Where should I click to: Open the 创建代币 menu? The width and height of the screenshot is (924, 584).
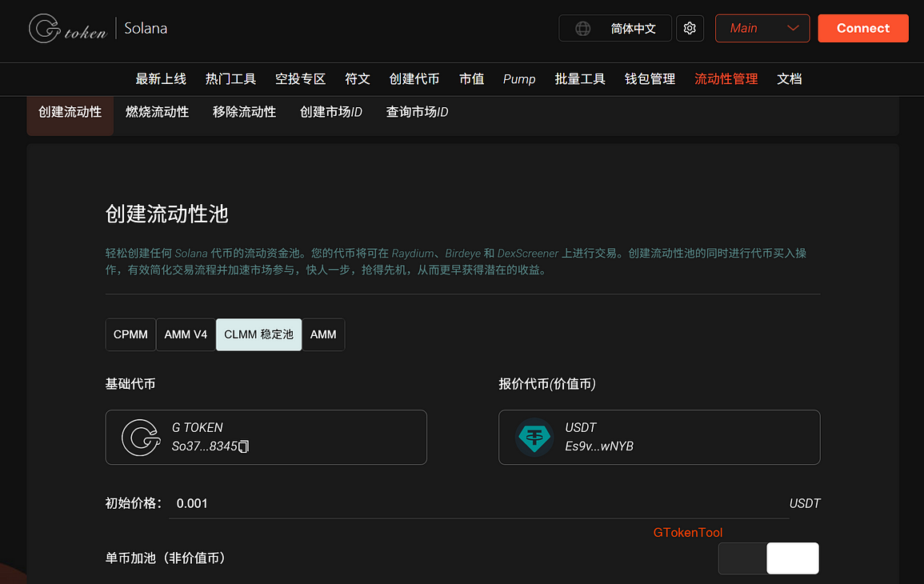tap(414, 79)
